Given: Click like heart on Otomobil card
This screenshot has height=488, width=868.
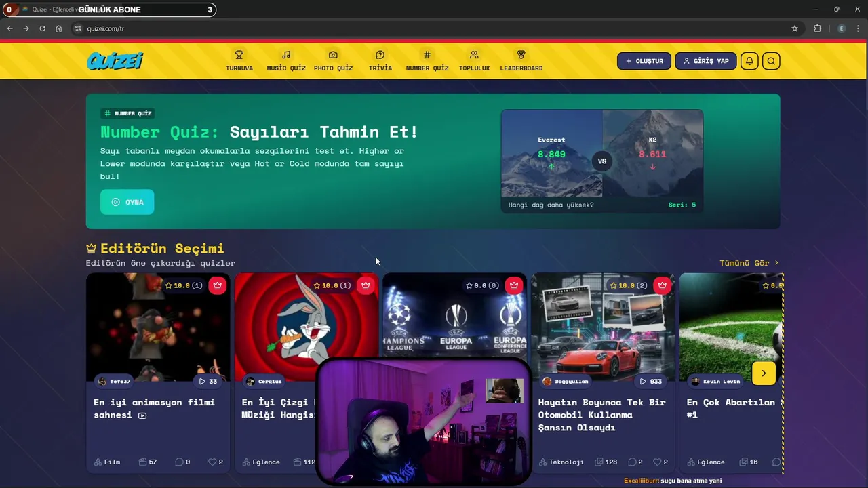Looking at the screenshot, I should [660, 462].
